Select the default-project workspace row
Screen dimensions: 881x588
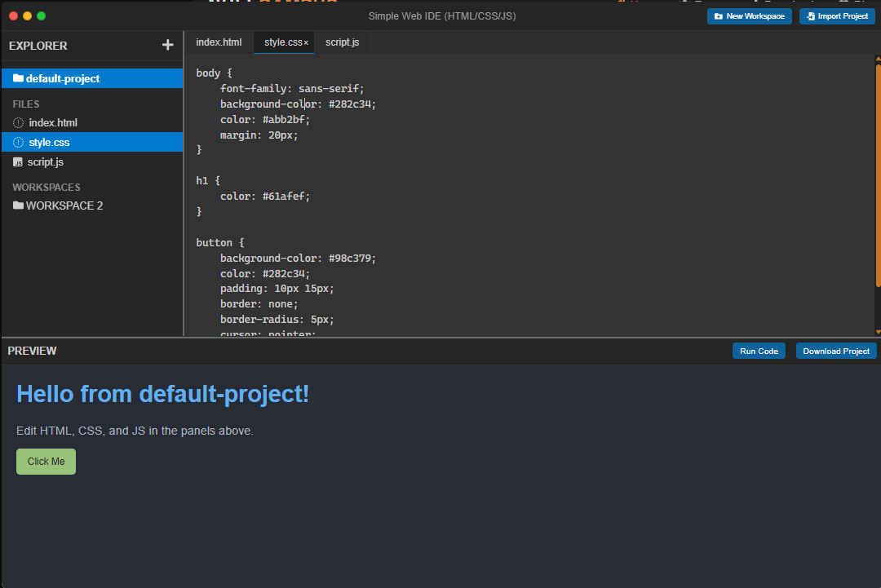(x=92, y=78)
